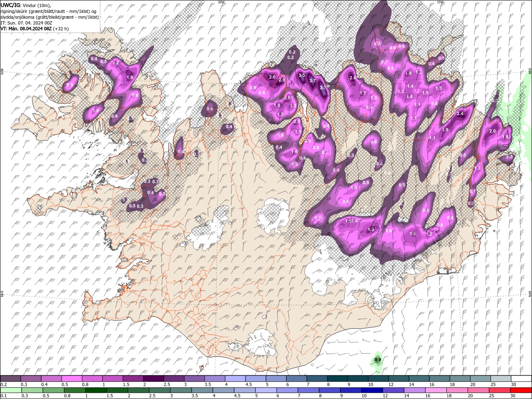Select the rain legend swatch starting at 5
The height and width of the screenshot is (399, 532).
266,390
